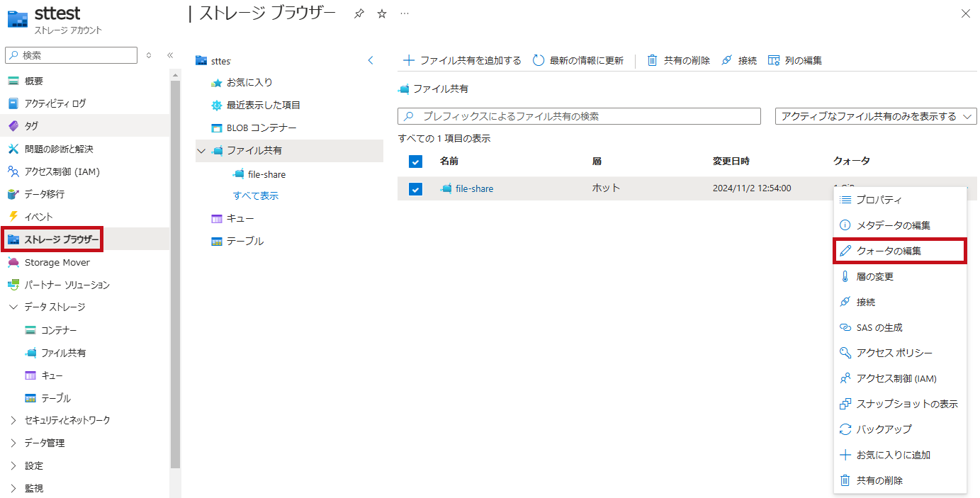Expand the データ管理 section
This screenshot has height=498, width=980.
coord(13,443)
